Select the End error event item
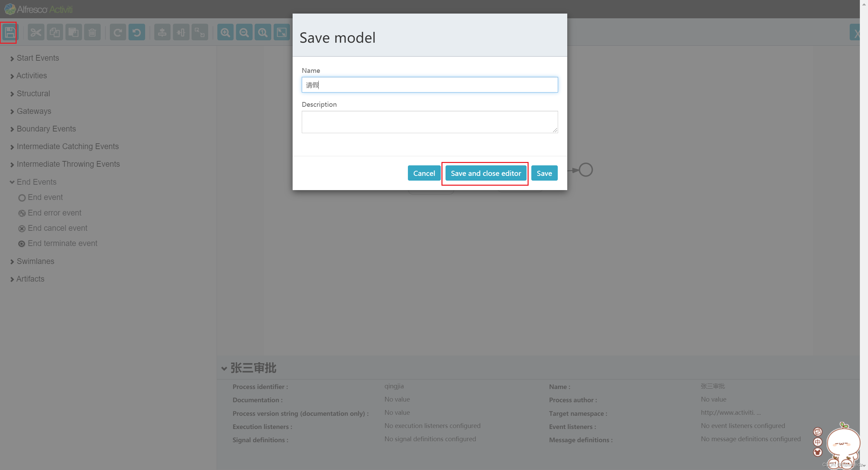The image size is (868, 470). coord(54,213)
